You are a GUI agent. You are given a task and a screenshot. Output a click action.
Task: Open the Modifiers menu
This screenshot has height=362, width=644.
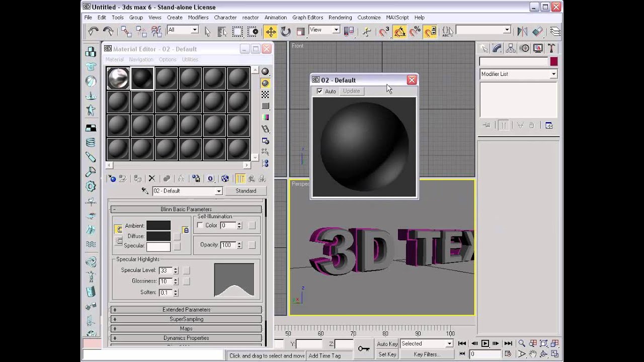click(x=198, y=18)
